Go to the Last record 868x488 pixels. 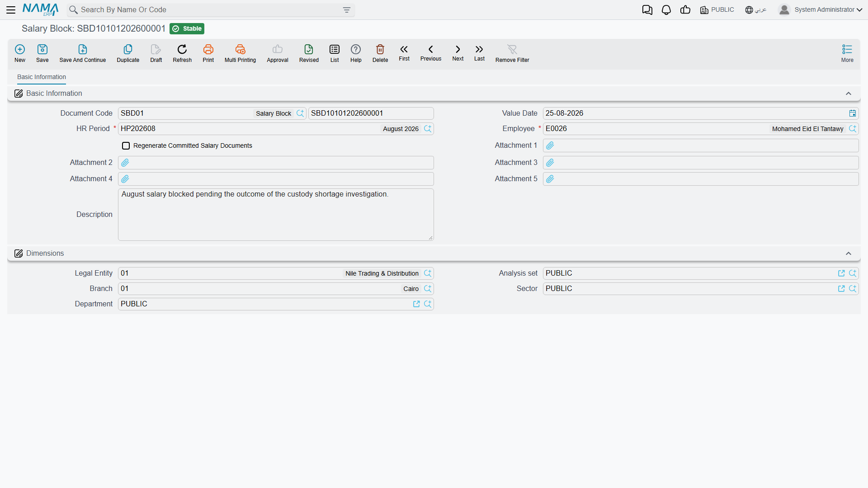click(x=479, y=53)
